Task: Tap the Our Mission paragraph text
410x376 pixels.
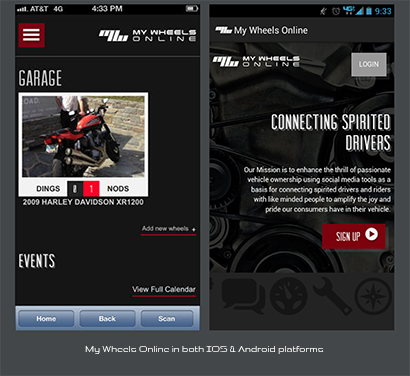Action: [317, 189]
